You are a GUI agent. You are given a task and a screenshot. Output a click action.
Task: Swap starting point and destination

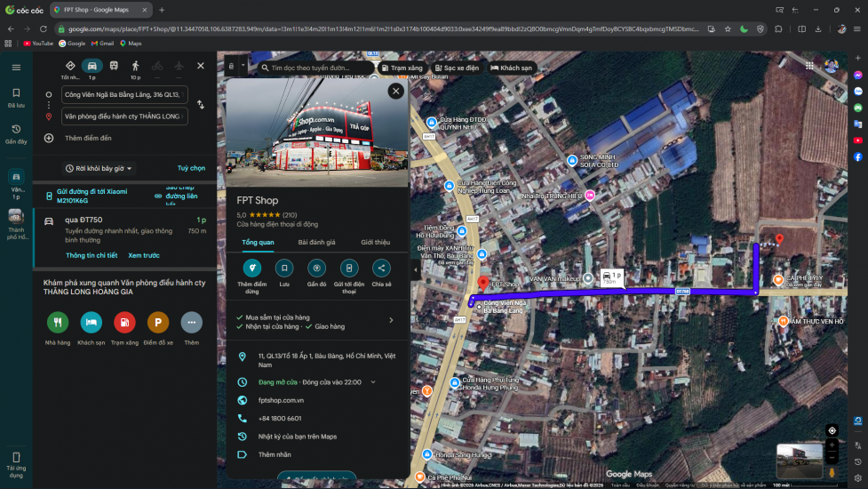click(201, 105)
